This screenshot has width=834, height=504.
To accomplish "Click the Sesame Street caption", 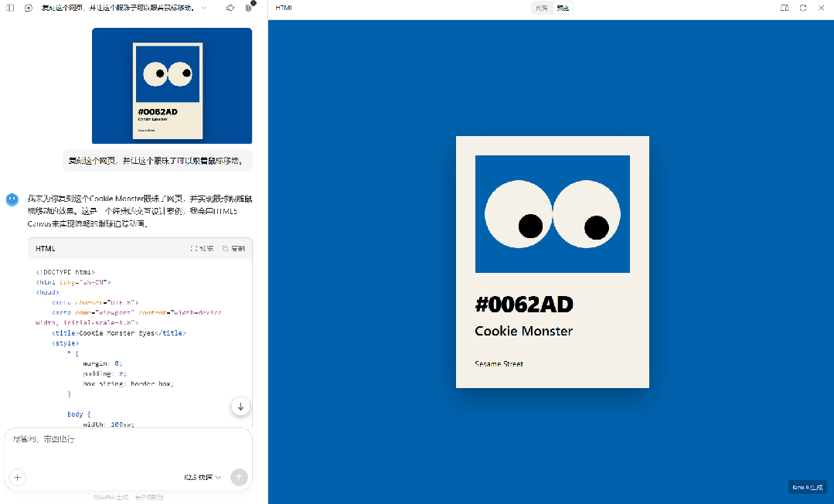I will pyautogui.click(x=499, y=364).
